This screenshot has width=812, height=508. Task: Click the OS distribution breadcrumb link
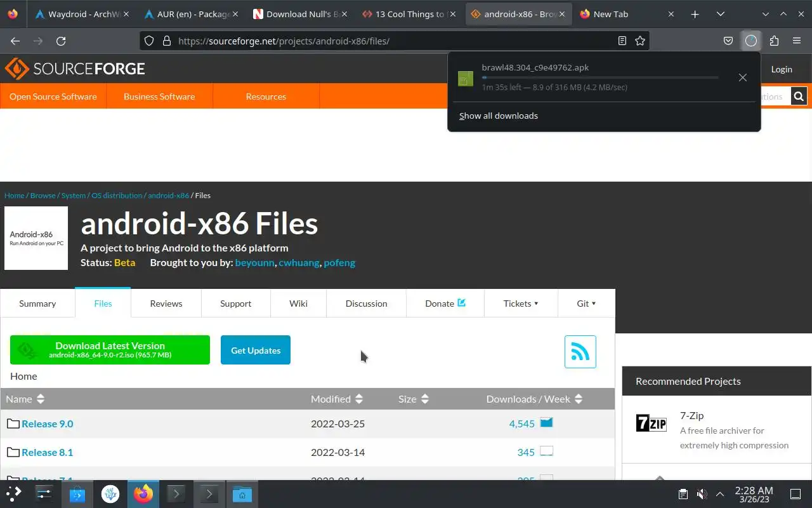(117, 196)
